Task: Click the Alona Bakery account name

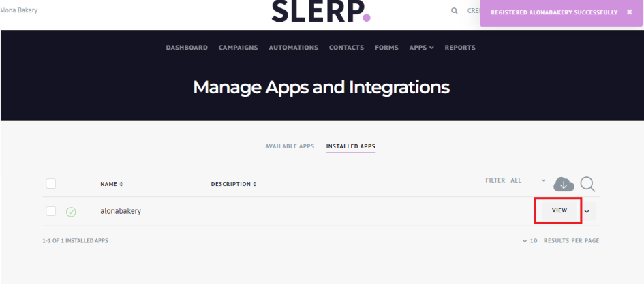Action: coord(18,10)
